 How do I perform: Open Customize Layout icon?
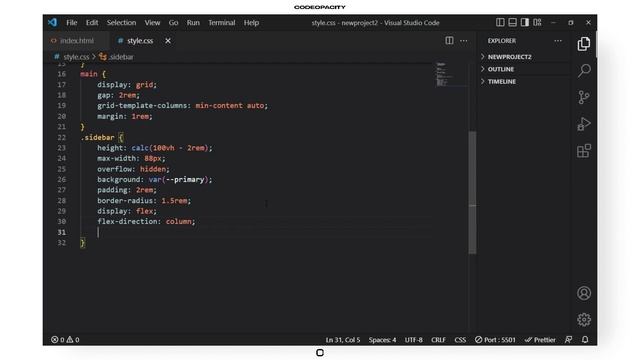537,22
